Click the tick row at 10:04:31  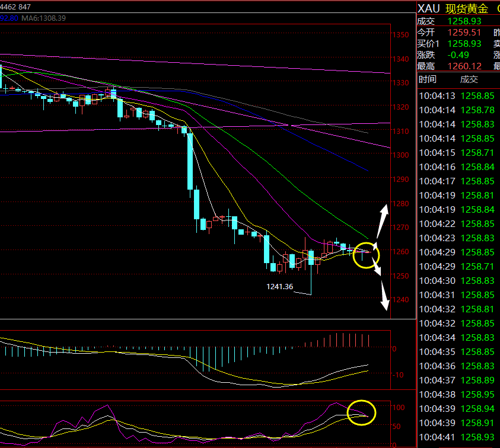click(x=457, y=295)
